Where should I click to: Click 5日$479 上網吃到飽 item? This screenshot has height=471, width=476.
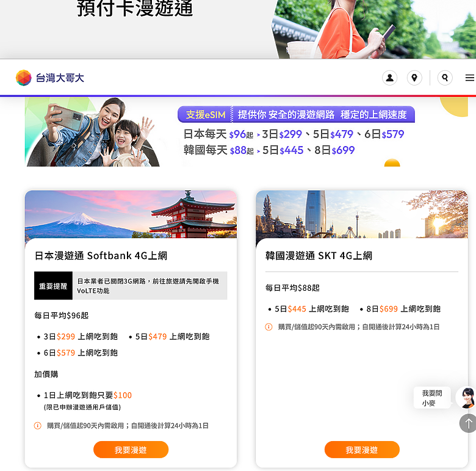[172, 337]
